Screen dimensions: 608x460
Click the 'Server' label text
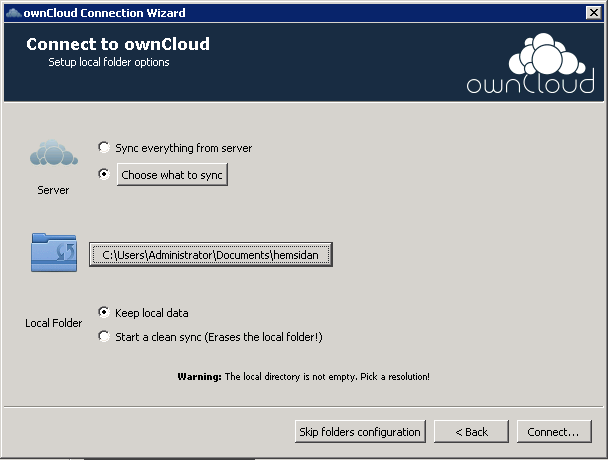(x=53, y=189)
